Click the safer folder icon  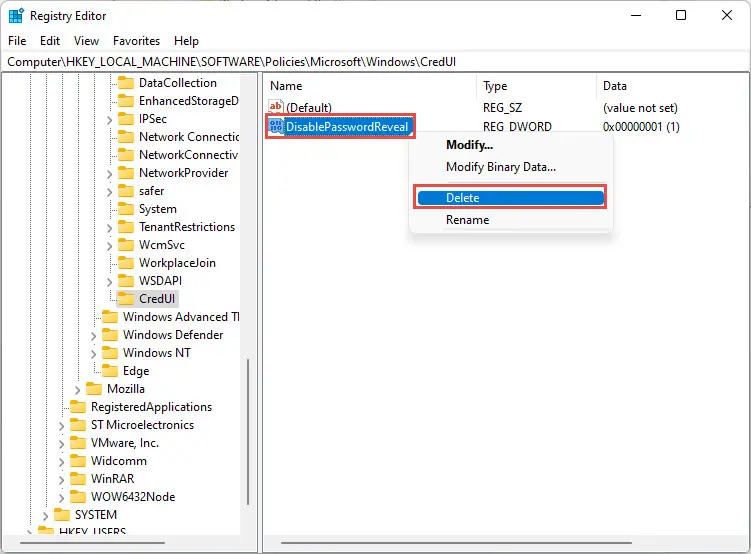[x=125, y=191]
